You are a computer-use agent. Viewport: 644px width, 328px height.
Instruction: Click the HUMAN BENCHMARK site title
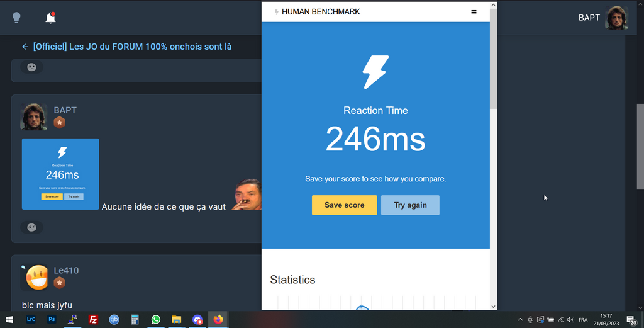coord(321,12)
